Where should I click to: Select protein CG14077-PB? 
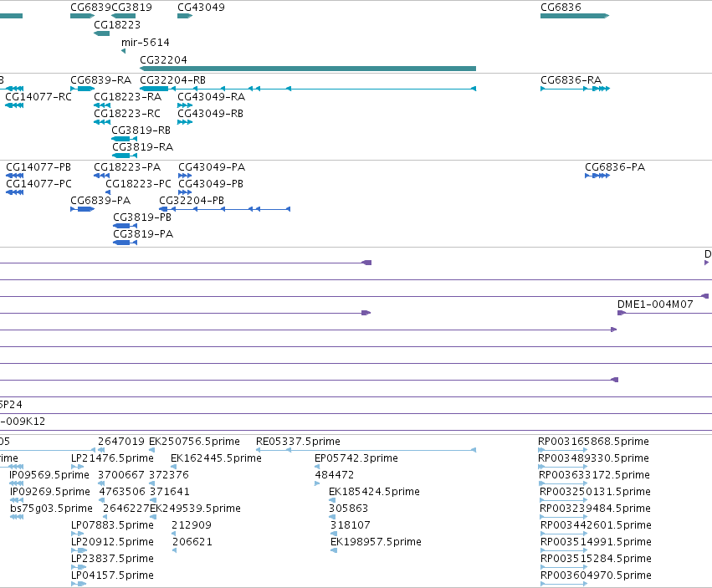coord(14,176)
